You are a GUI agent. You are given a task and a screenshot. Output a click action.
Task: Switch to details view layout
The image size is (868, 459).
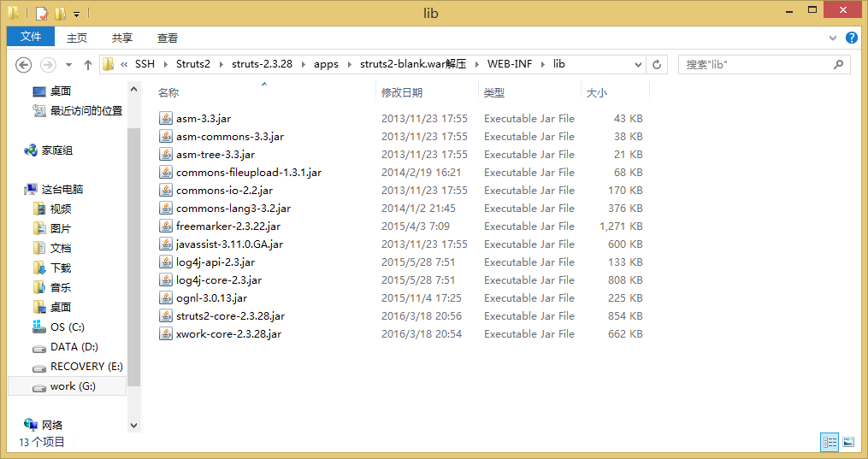tap(830, 442)
